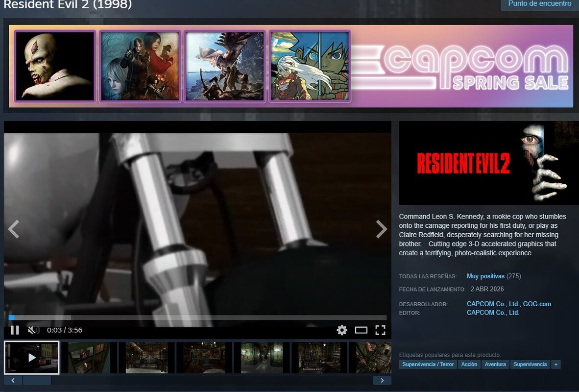The width and height of the screenshot is (579, 392).
Task: Select the trailer video thumbnail
Action: (31, 357)
